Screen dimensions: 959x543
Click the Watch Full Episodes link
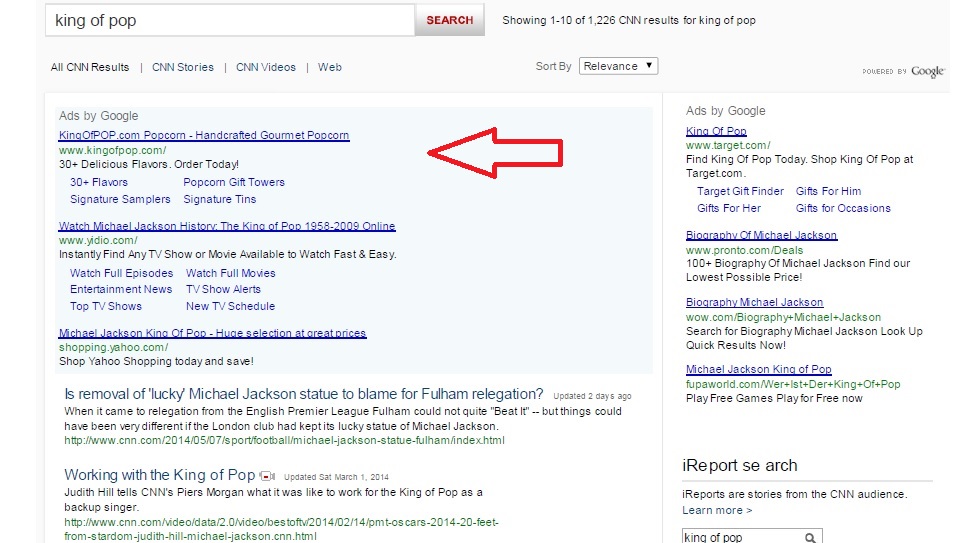click(121, 273)
